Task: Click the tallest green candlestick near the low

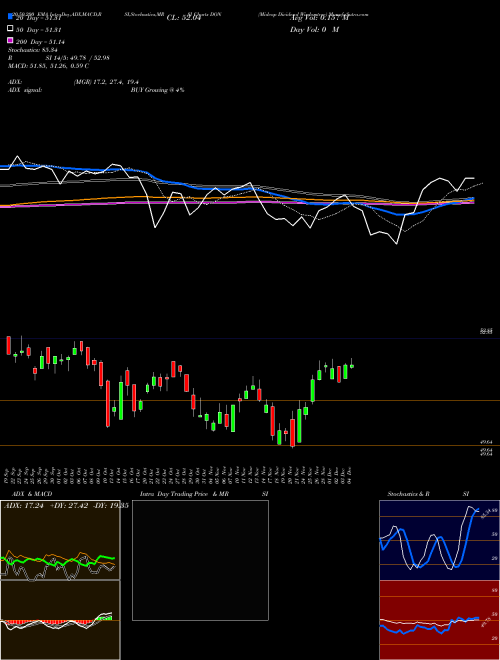Action: [x=299, y=426]
